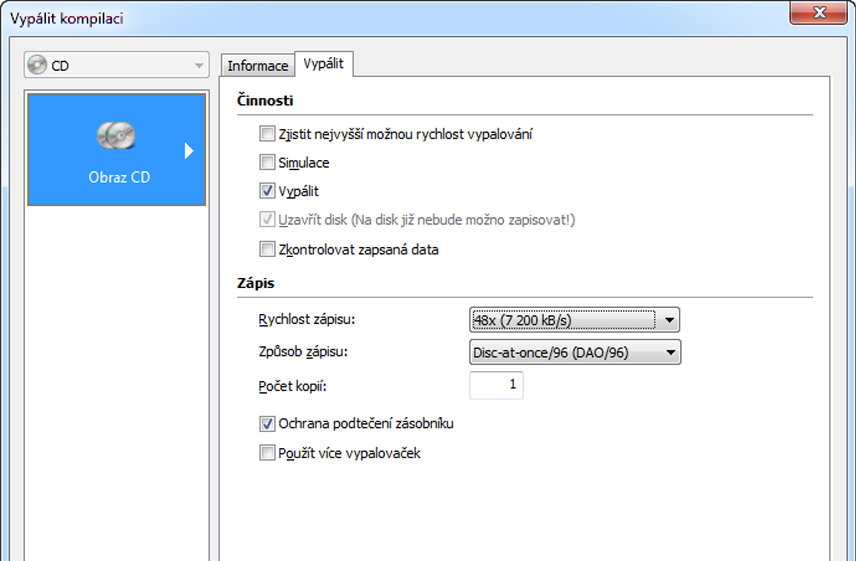Screen dimensions: 856x561
Task: Toggle the Uzavřít disk checkbox
Action: point(267,220)
